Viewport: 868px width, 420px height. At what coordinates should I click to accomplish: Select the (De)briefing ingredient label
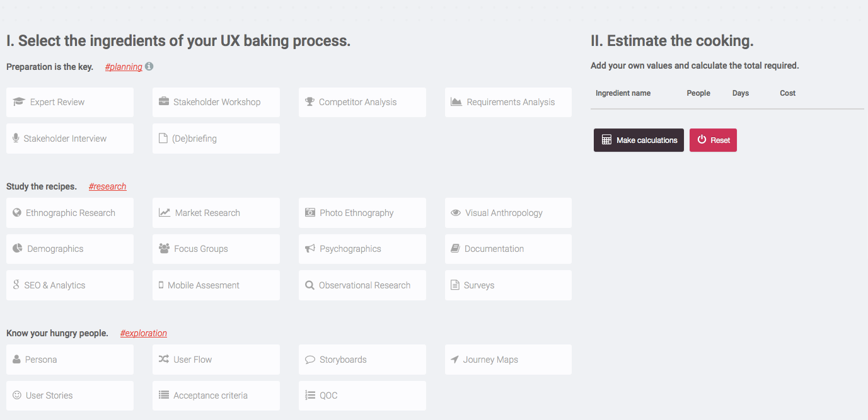click(194, 139)
